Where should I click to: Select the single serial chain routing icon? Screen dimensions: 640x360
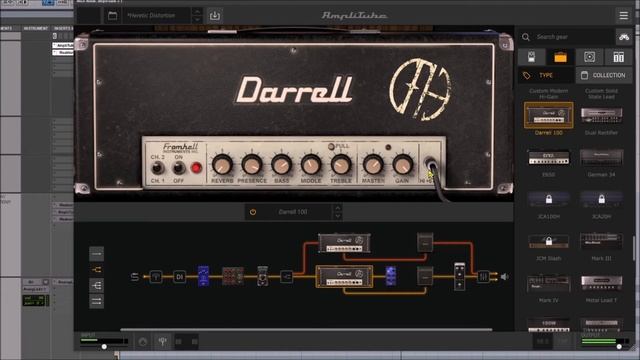pos(97,254)
